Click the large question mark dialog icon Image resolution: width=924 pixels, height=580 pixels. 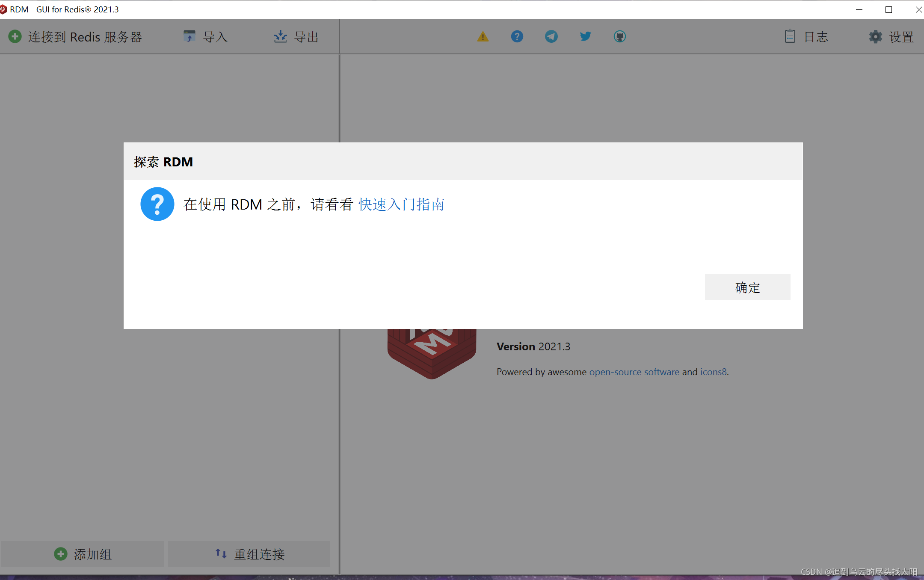pyautogui.click(x=157, y=204)
